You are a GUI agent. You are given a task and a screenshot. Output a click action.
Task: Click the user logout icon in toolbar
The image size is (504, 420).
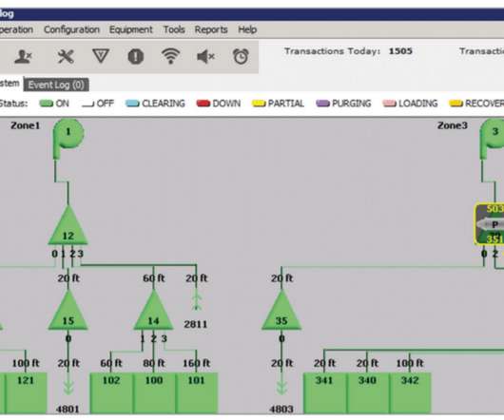point(24,57)
